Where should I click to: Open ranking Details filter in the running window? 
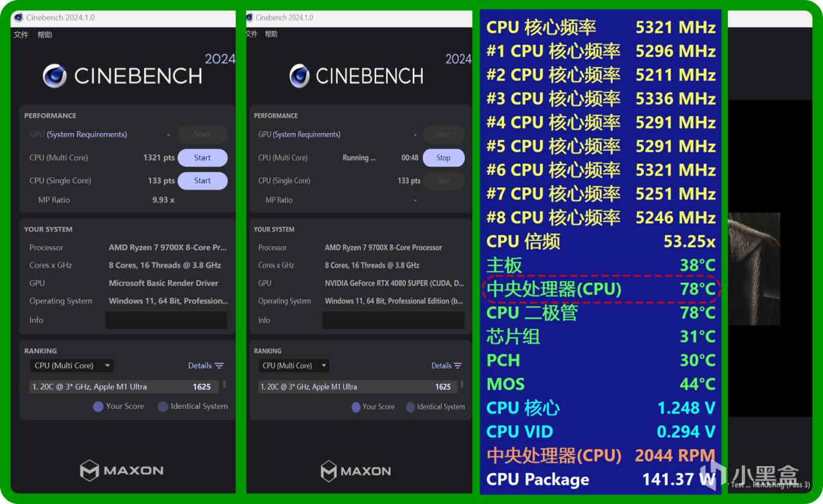coord(446,366)
